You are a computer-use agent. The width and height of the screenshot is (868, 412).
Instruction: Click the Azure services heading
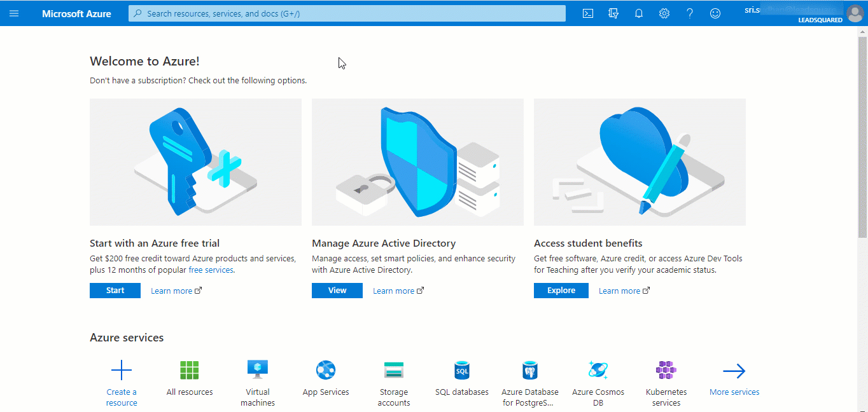point(127,338)
